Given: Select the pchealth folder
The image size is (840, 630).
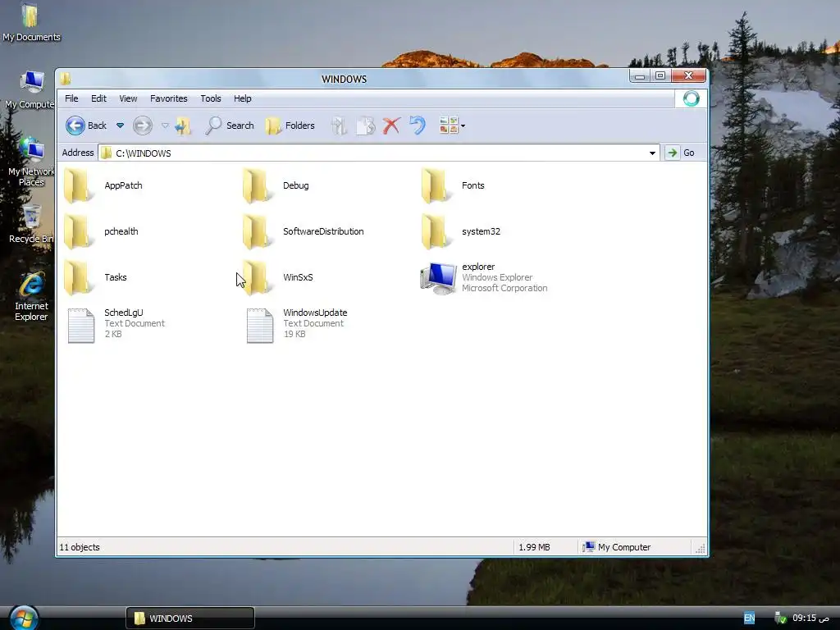Looking at the screenshot, I should click(101, 231).
